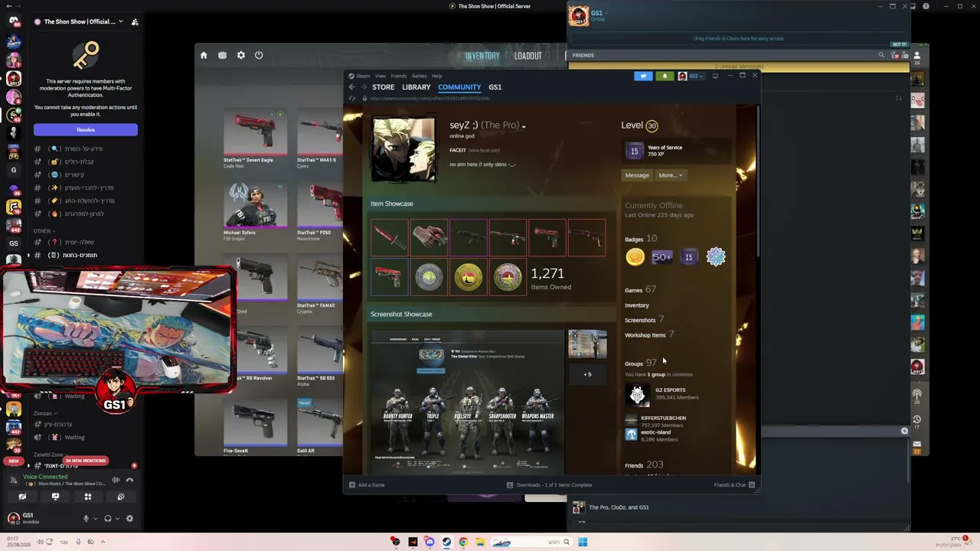
Task: Open the large screenshot showcase image
Action: pos(467,402)
